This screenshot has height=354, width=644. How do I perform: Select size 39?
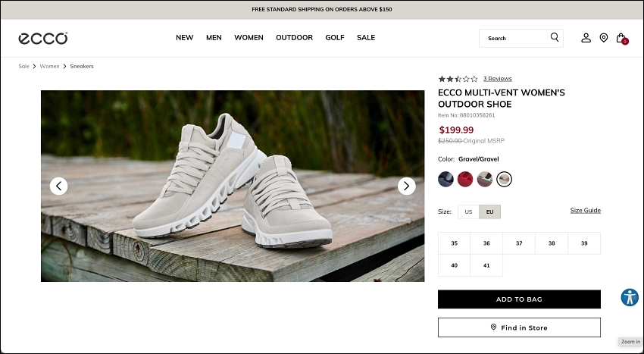tap(584, 243)
